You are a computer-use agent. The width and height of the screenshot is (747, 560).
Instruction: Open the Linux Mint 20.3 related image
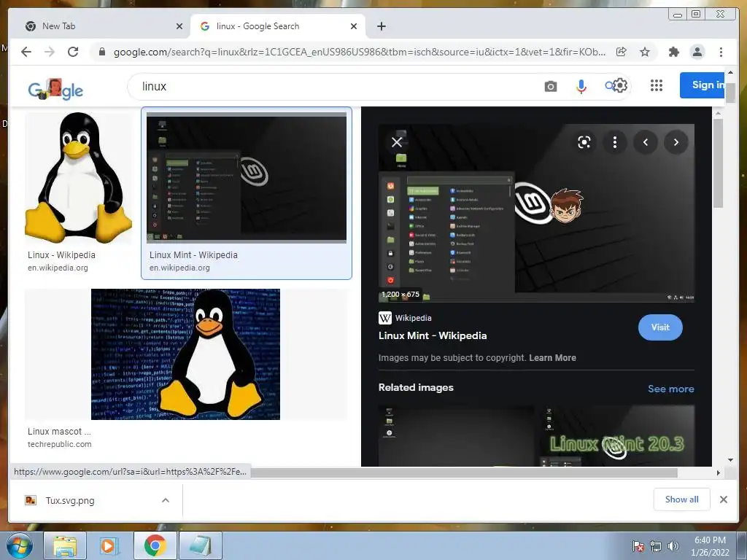click(616, 436)
